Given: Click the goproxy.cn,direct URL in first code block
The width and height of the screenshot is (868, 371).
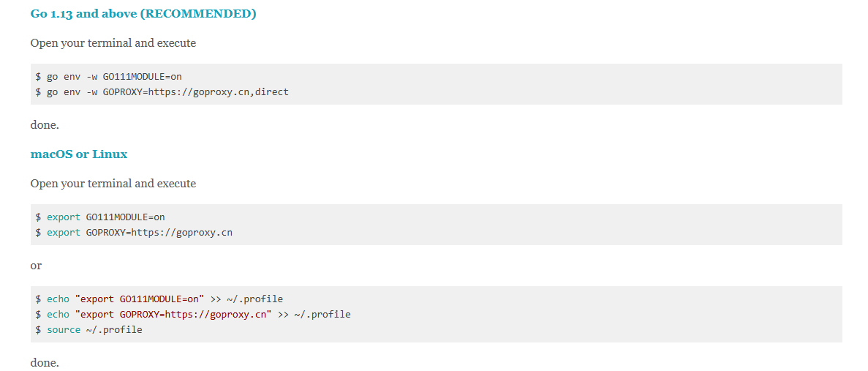Looking at the screenshot, I should click(218, 92).
